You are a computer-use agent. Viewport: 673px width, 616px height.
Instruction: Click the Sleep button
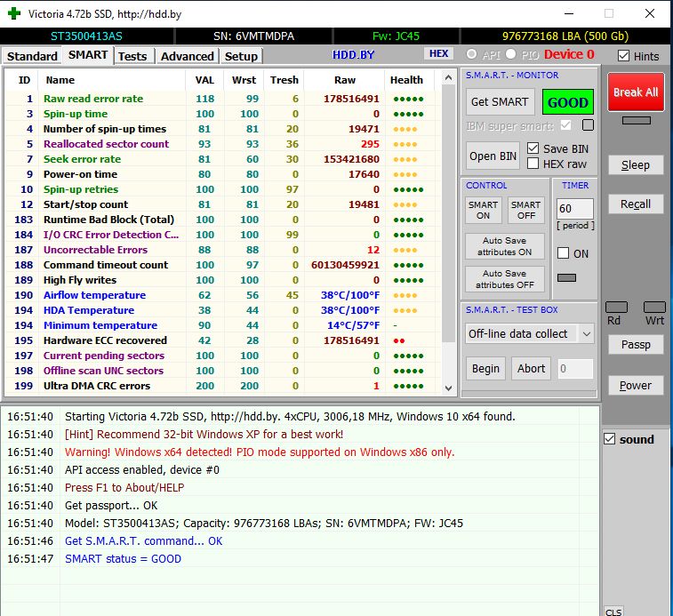click(x=636, y=164)
